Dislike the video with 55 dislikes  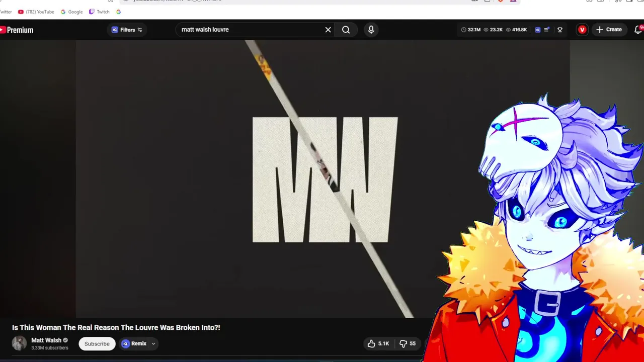pos(408,344)
